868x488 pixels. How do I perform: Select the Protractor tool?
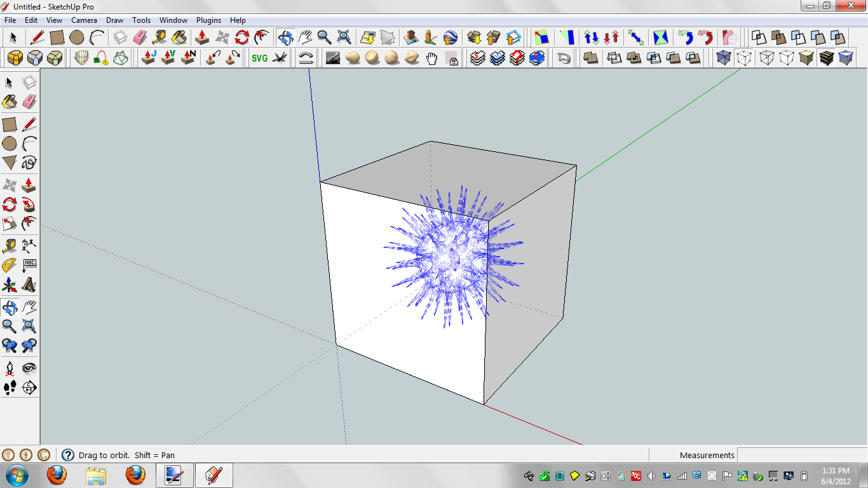point(10,265)
